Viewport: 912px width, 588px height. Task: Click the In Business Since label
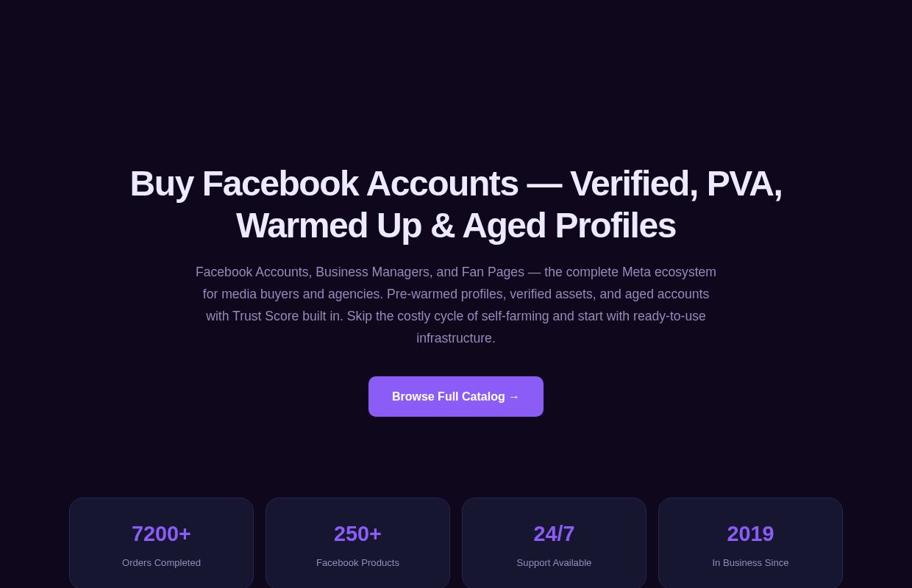click(x=750, y=562)
